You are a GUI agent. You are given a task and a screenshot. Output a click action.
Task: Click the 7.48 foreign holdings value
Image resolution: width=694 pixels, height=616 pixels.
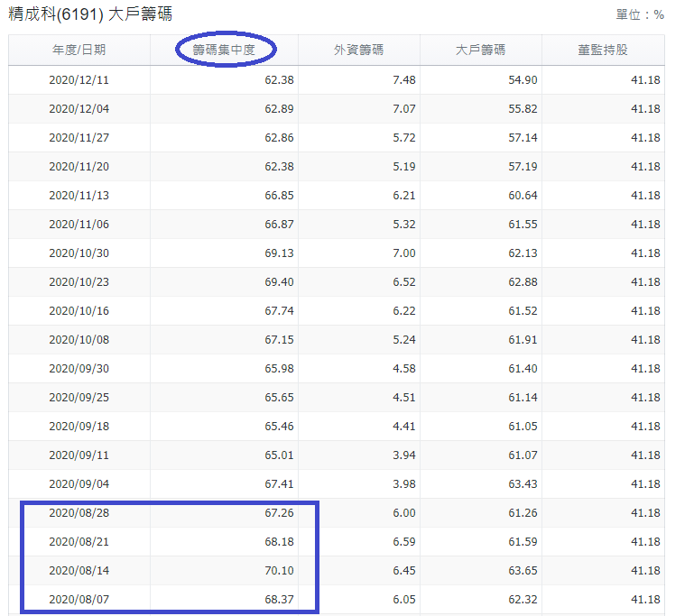(x=404, y=80)
